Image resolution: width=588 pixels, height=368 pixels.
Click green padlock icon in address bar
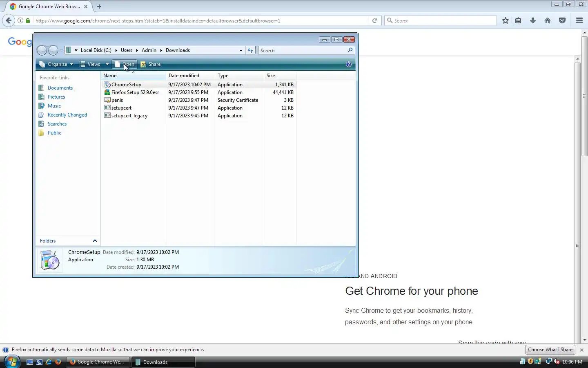pos(28,20)
